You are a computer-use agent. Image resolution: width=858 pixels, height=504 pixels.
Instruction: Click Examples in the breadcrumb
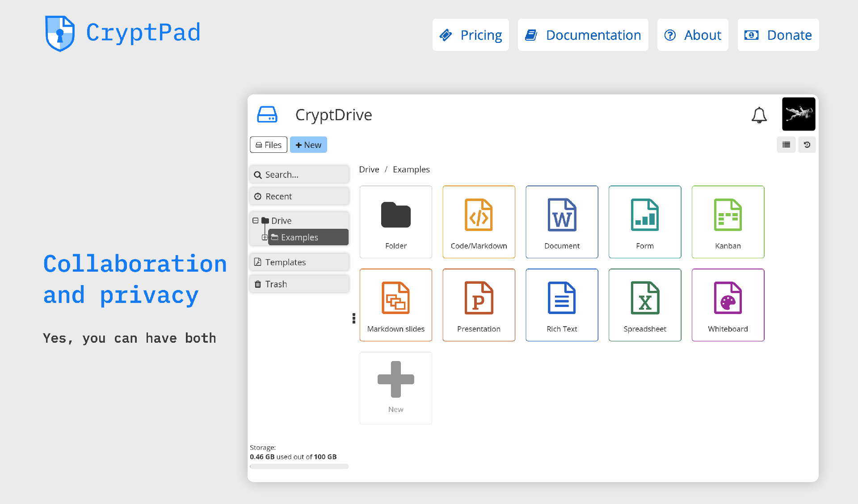411,170
